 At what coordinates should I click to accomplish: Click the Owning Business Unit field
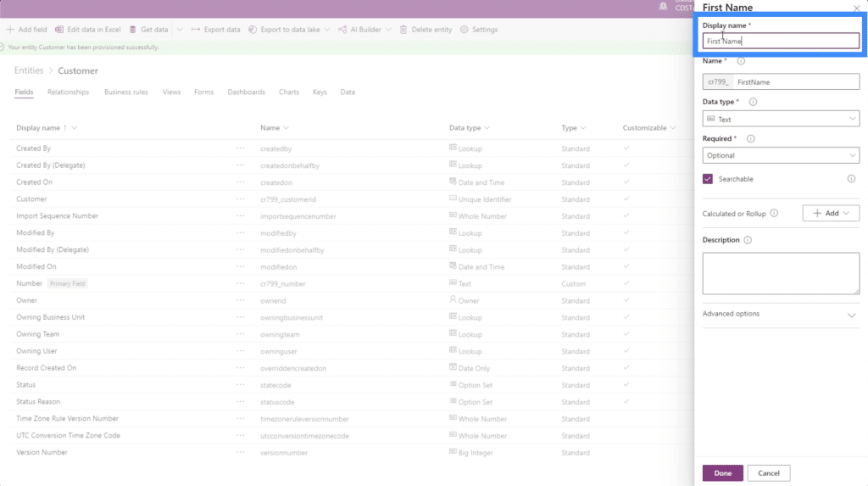coord(50,317)
